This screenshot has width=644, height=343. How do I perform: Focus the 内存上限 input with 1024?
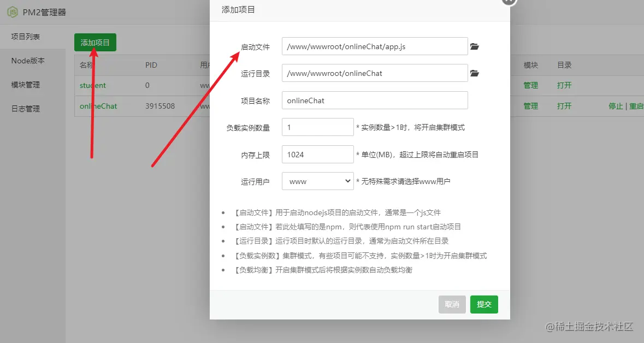[x=318, y=155]
